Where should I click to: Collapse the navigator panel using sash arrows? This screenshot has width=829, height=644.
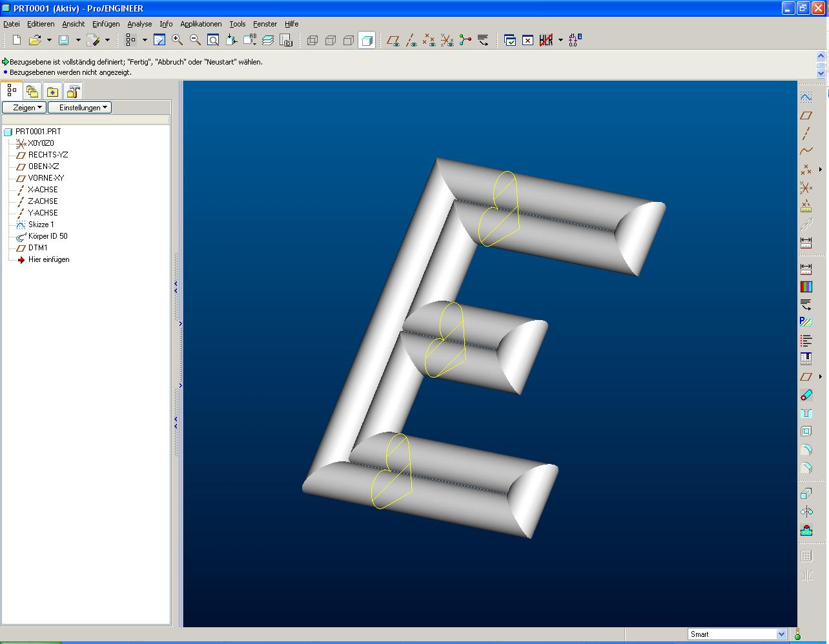(x=176, y=287)
